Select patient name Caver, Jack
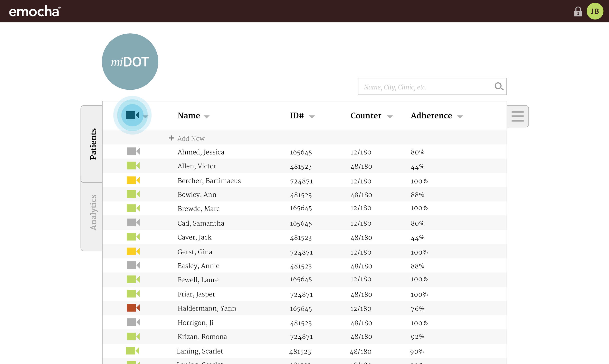Image resolution: width=609 pixels, height=364 pixels. point(194,237)
